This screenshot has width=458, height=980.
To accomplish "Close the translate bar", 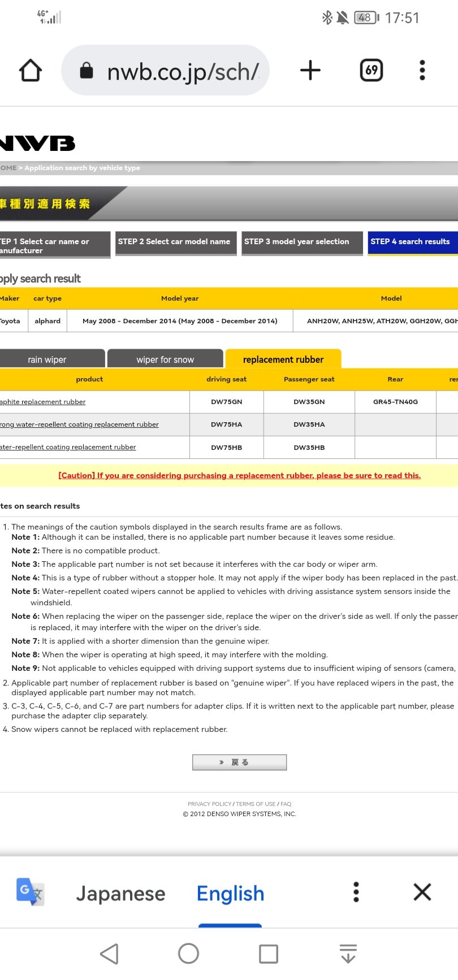I will (422, 892).
